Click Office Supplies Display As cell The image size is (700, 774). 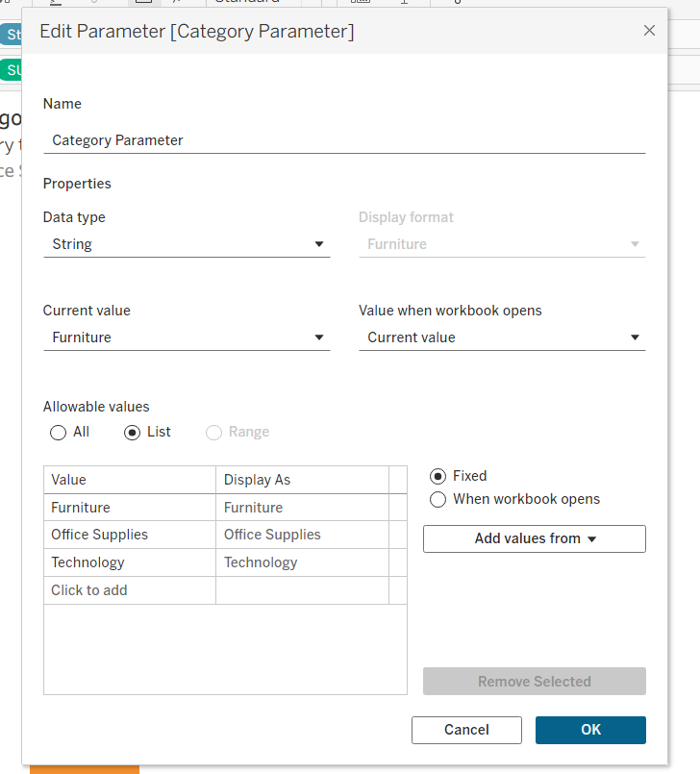pos(302,535)
